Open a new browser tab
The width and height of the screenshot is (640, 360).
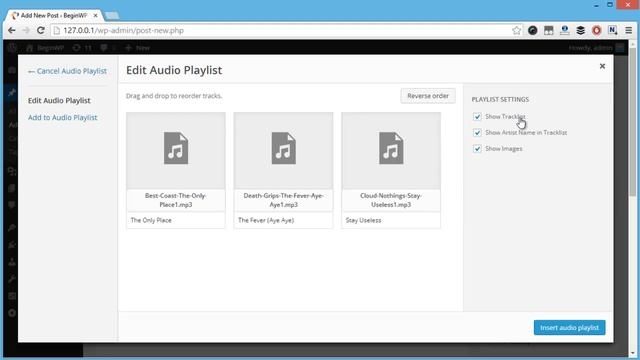pos(112,16)
